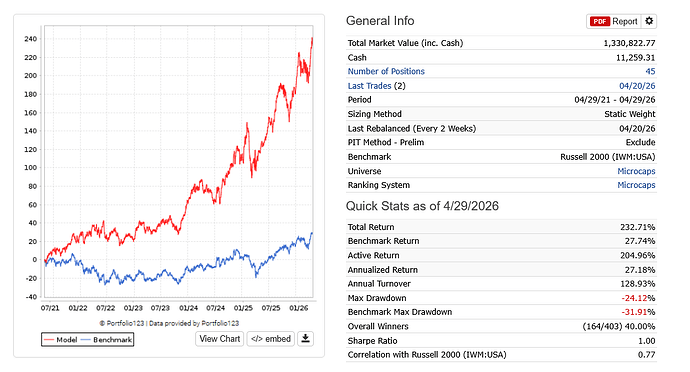
Task: Toggle the Benchmark series in the chart legend
Action: click(106, 339)
